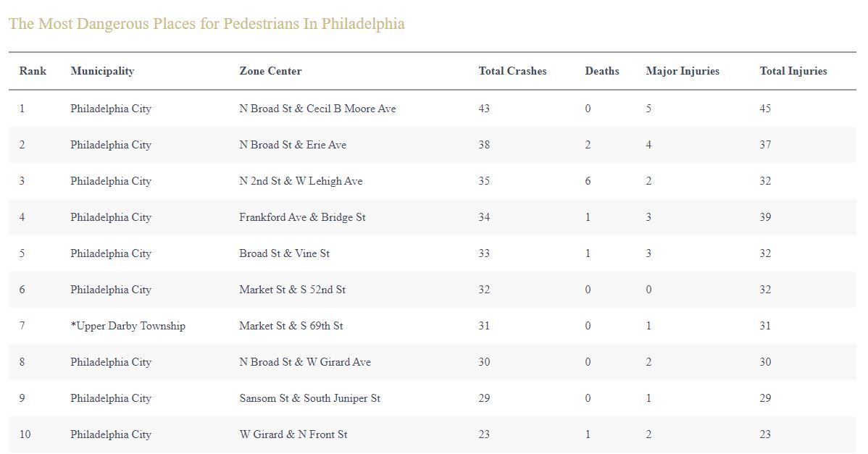Click the total crashes value 43
This screenshot has width=868, height=454.
click(484, 109)
